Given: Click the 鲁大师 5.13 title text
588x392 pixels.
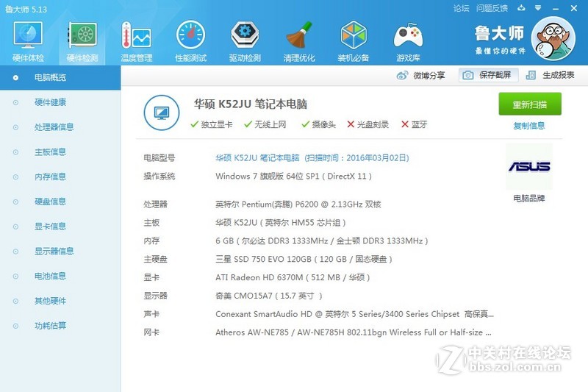Looking at the screenshot, I should click(x=26, y=9).
